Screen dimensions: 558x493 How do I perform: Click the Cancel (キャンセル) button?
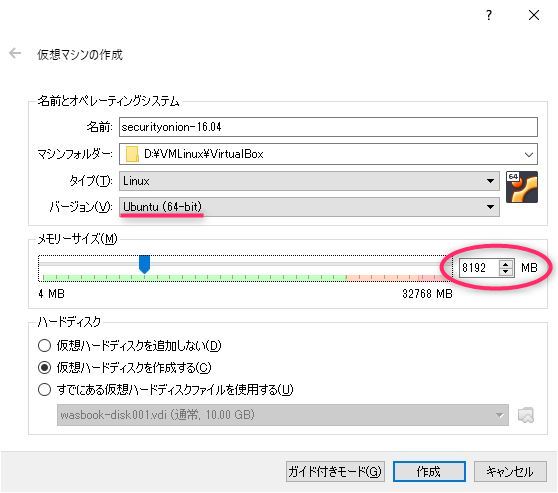pos(510,472)
